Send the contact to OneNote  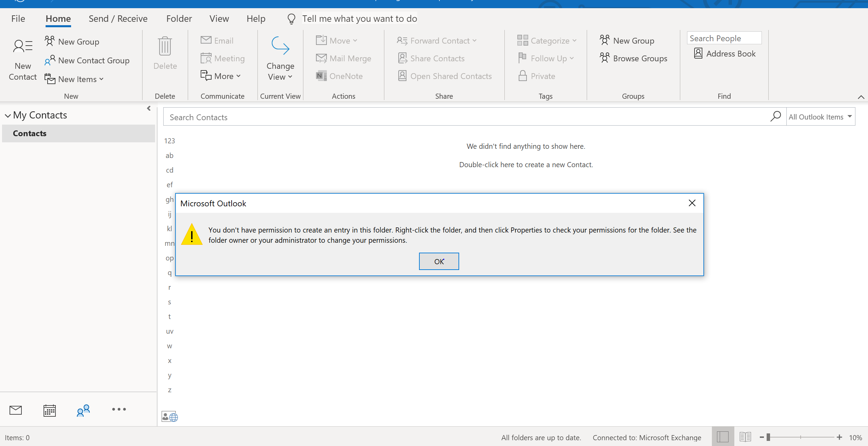[339, 76]
